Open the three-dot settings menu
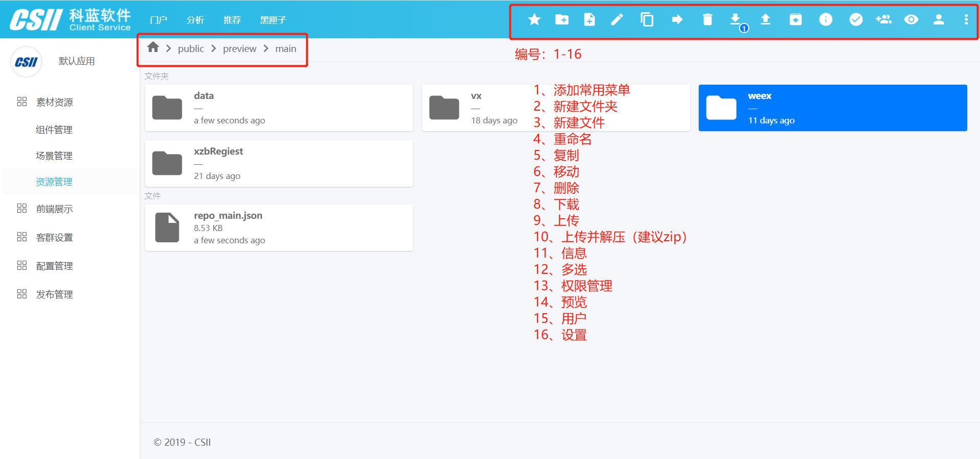980x459 pixels. [966, 19]
